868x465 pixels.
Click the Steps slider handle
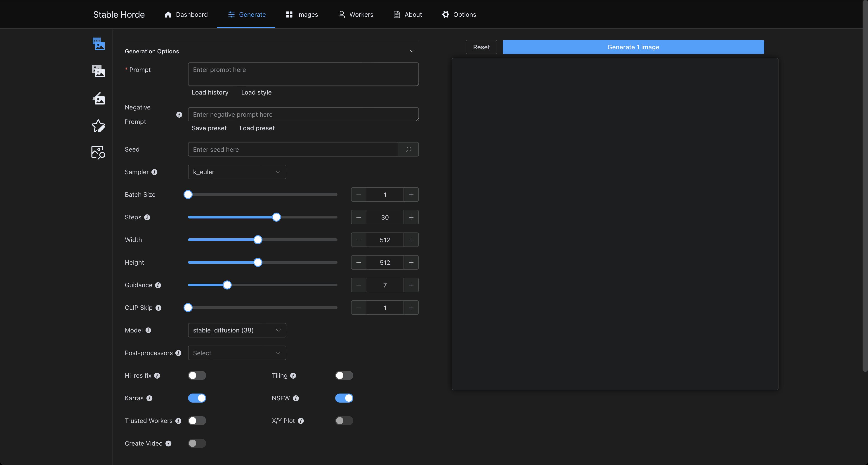click(276, 217)
